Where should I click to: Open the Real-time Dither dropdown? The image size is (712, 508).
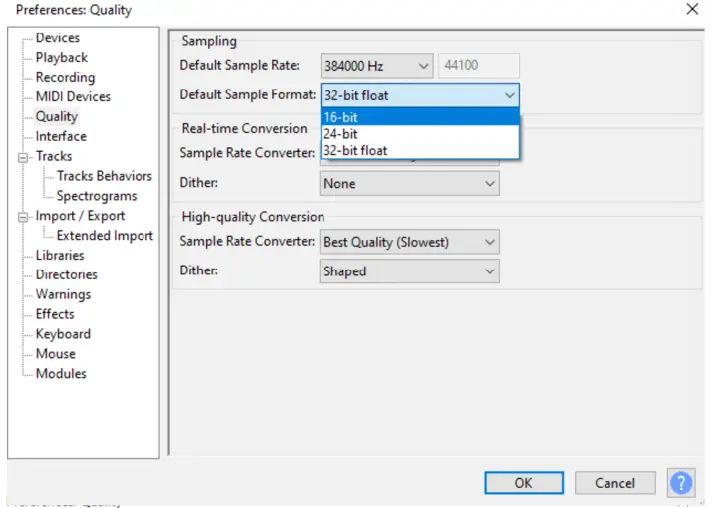click(x=409, y=184)
